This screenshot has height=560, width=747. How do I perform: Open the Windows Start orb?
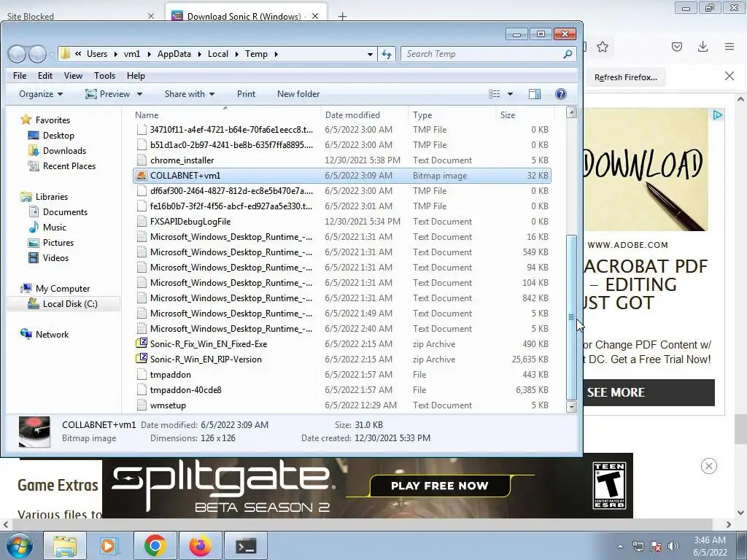[20, 545]
